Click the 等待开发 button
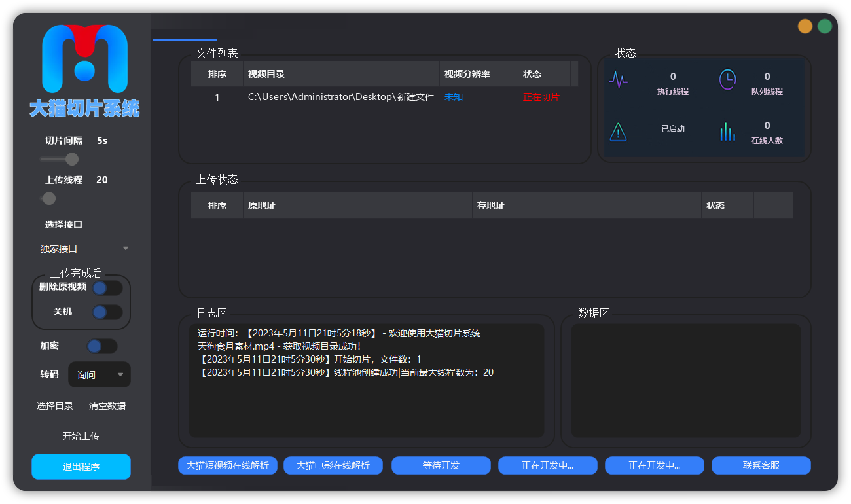The height and width of the screenshot is (504, 851). point(441,465)
